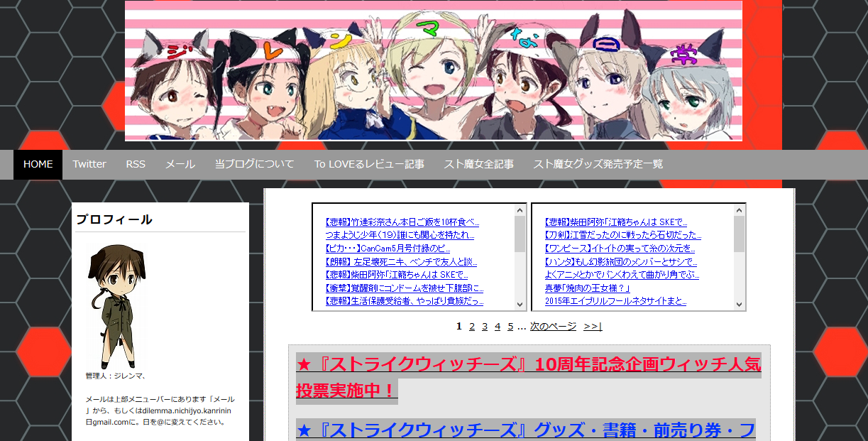Go to the HOME menu item
This screenshot has height=441, width=868.
tap(38, 164)
